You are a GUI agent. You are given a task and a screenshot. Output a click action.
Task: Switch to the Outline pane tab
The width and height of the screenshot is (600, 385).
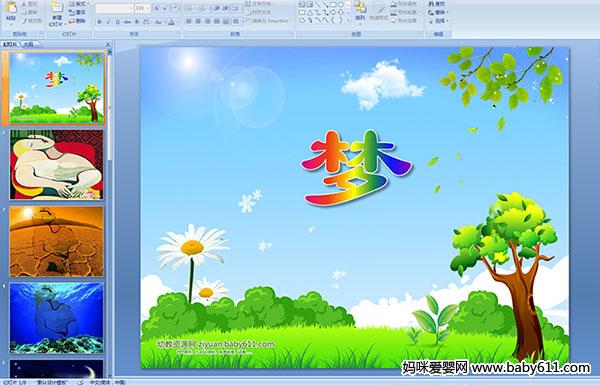pos(28,44)
